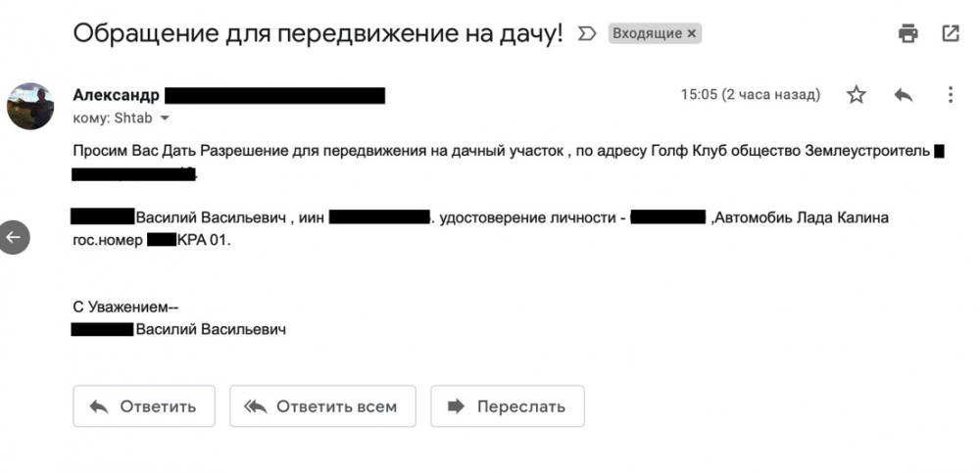Click the print email icon
Viewport: 980px width, 473px height.
908,33
